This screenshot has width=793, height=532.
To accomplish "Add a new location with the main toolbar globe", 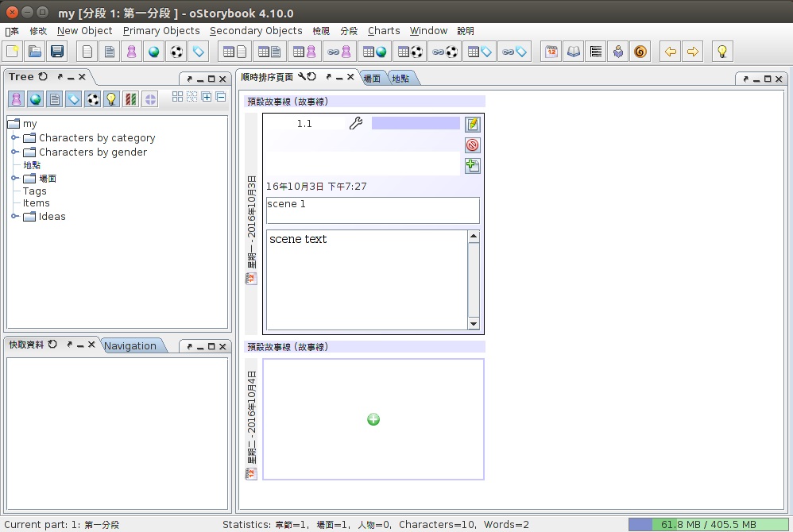I will (153, 52).
